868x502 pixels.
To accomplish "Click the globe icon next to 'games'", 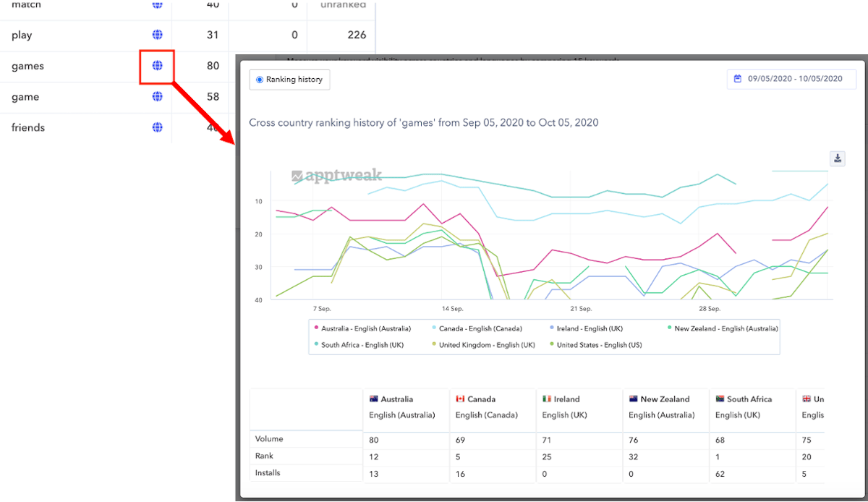I will 157,66.
